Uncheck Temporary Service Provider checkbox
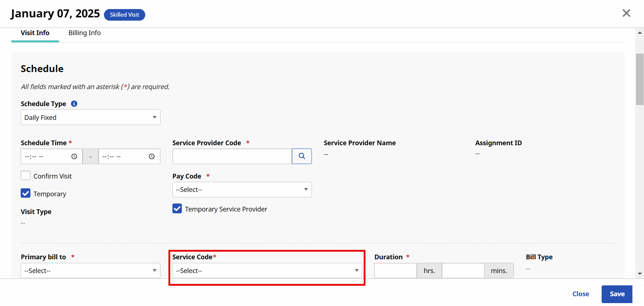The image size is (644, 306). pyautogui.click(x=177, y=209)
